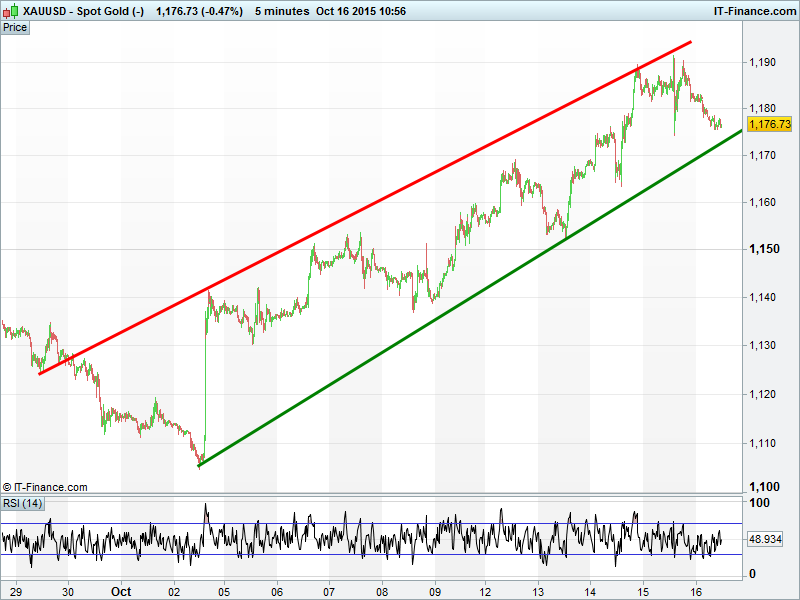Image resolution: width=800 pixels, height=600 pixels.
Task: Select the green lower channel trendline
Action: tap(470, 298)
